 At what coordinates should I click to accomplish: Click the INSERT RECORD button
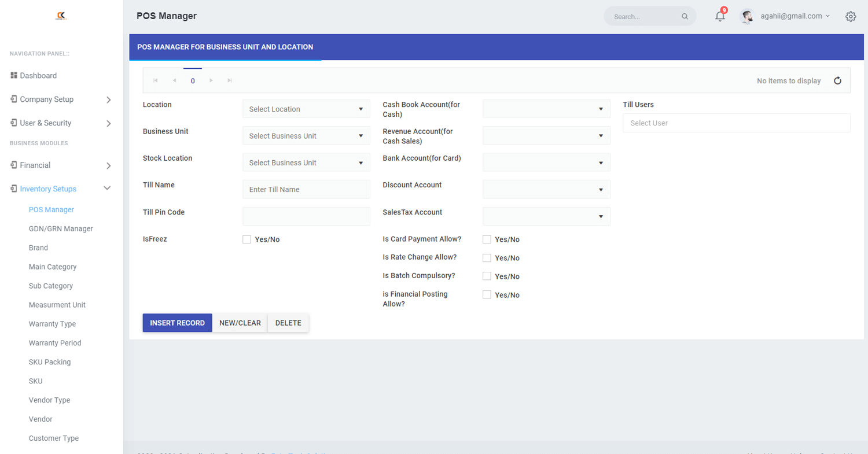pos(177,323)
